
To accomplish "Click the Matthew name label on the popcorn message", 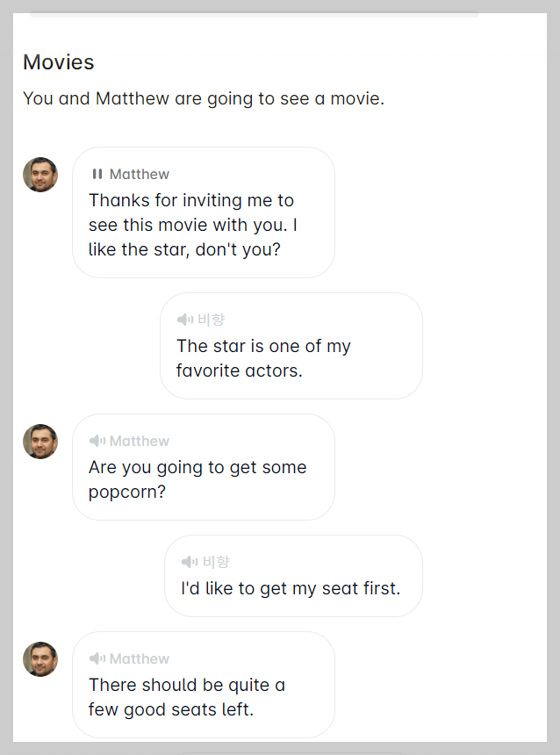I will pos(139,441).
